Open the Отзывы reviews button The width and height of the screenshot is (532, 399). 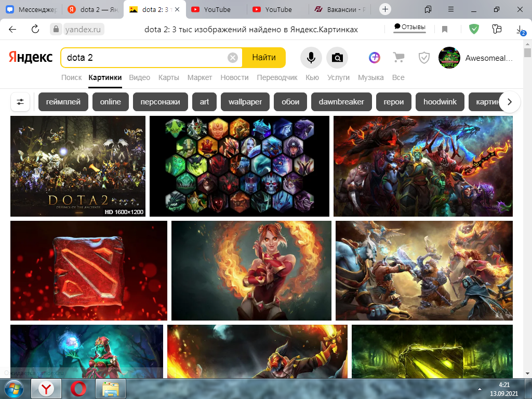[409, 27]
